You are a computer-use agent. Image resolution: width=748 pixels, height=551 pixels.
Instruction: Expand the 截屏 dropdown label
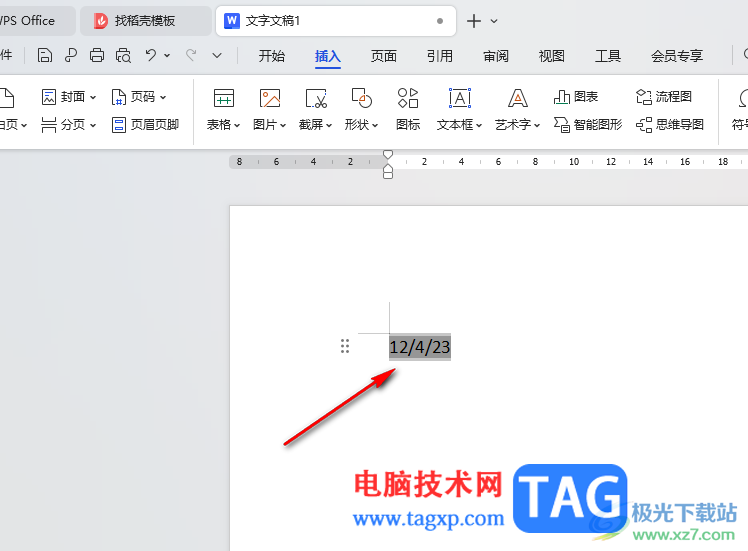pyautogui.click(x=315, y=125)
